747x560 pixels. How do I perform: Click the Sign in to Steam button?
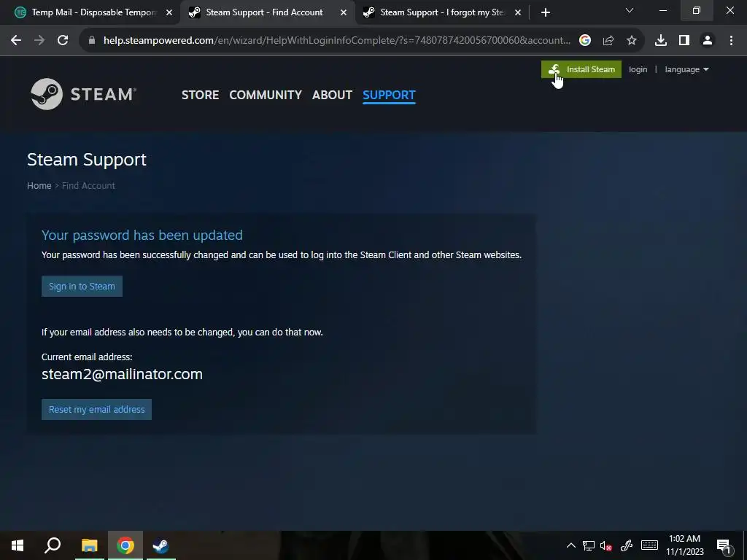[x=82, y=286]
